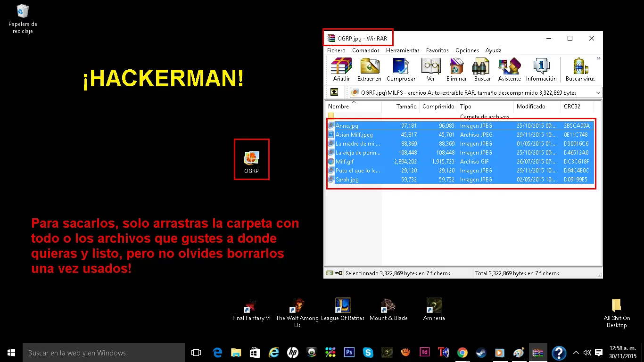The image size is (644, 362).
Task: Open the archive path dropdown arrow
Action: tap(598, 93)
